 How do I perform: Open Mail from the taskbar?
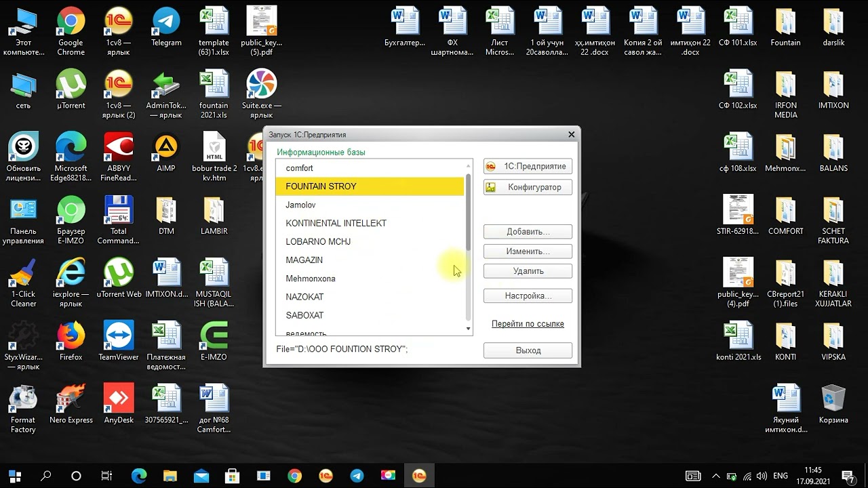(x=201, y=476)
